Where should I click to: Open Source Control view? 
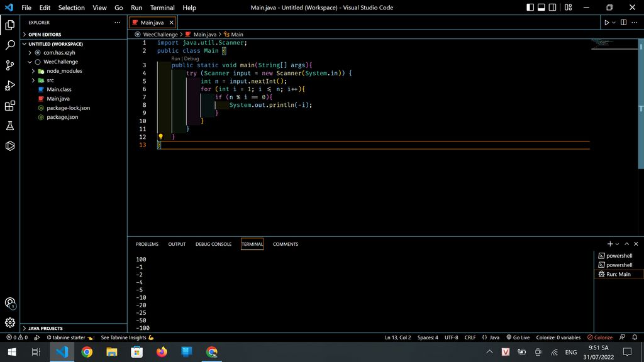pos(10,65)
